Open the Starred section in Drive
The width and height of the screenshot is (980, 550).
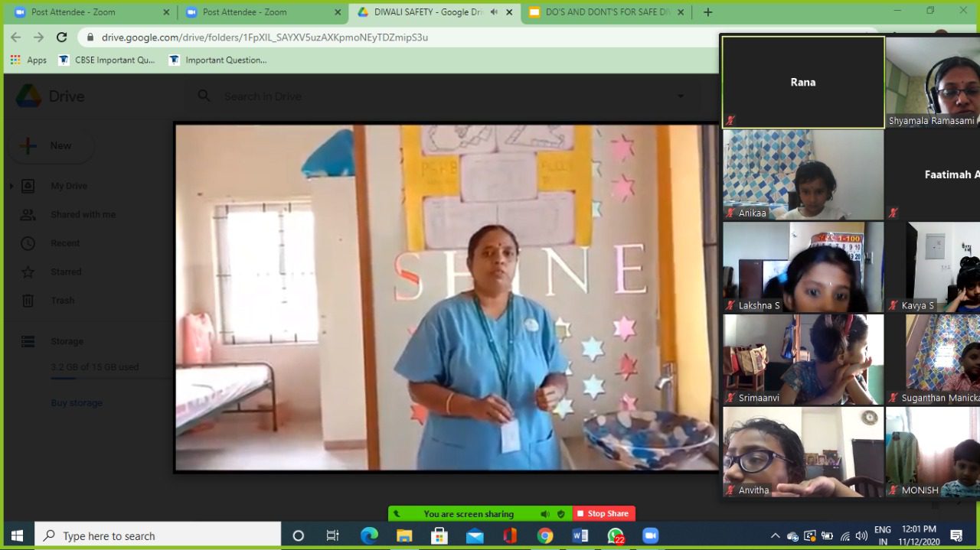pyautogui.click(x=66, y=272)
